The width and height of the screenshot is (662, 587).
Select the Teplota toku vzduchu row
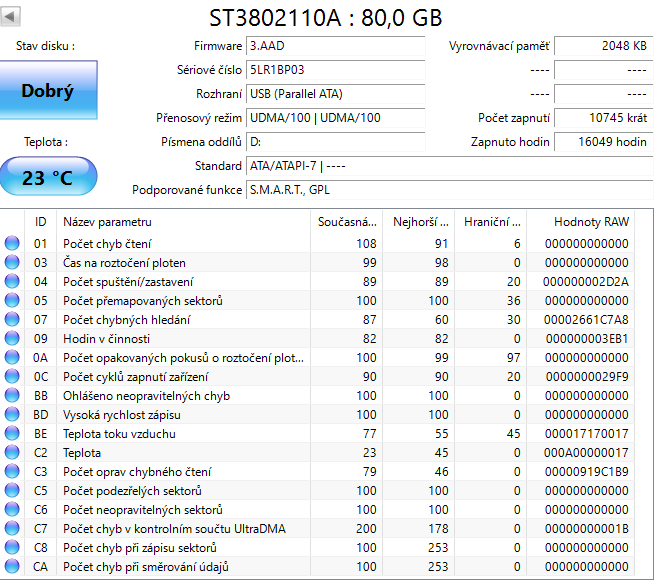pyautogui.click(x=317, y=434)
